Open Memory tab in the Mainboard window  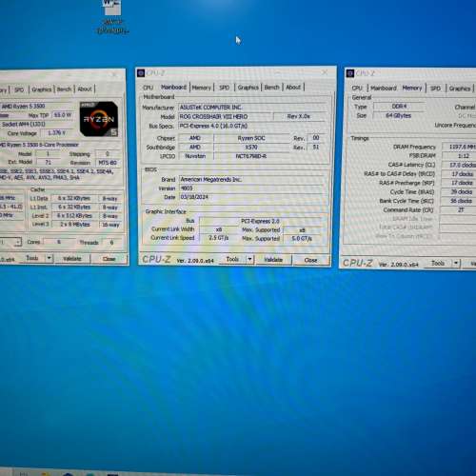click(201, 88)
